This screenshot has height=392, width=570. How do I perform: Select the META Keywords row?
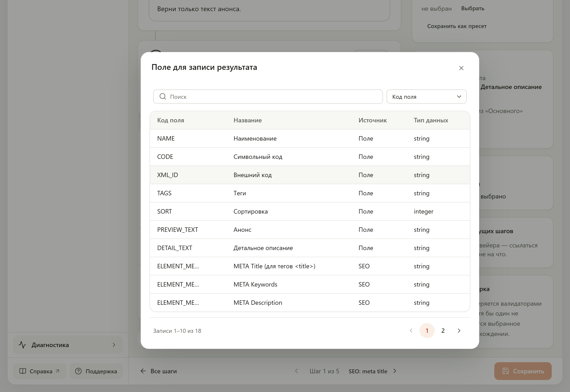click(x=310, y=284)
